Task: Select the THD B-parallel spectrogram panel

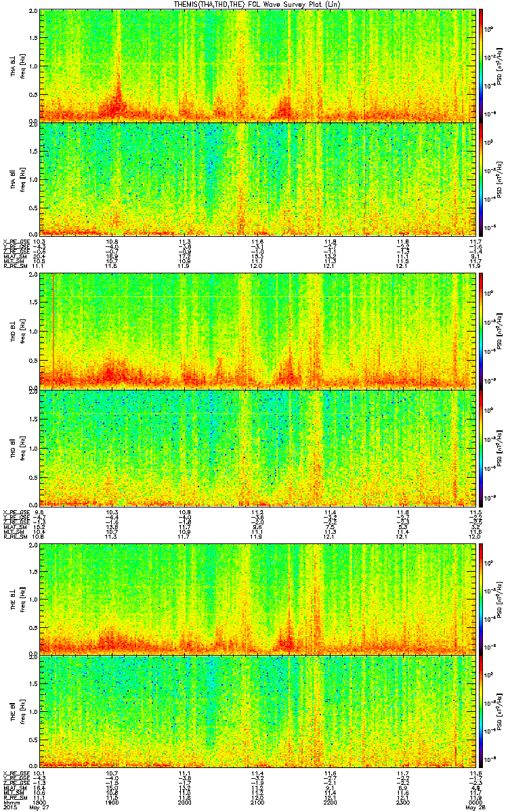Action: pyautogui.click(x=257, y=447)
